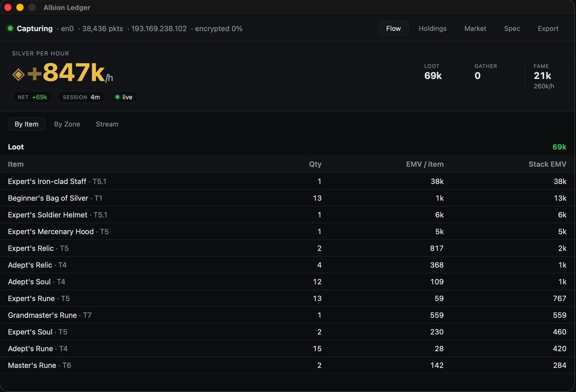Open the Market tab

[475, 28]
